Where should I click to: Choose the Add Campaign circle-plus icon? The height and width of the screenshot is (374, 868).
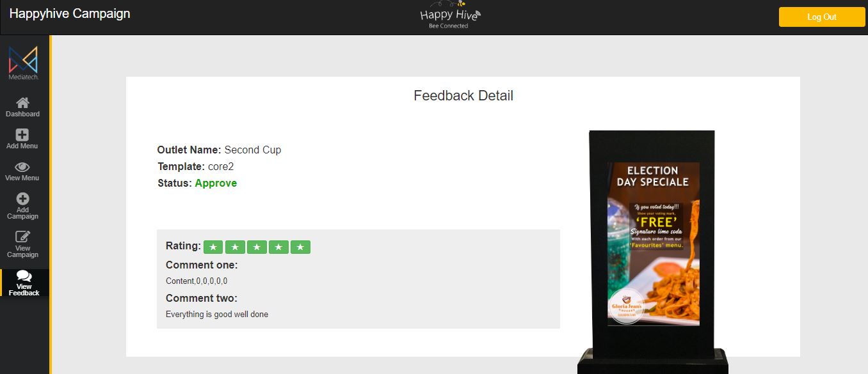click(22, 199)
